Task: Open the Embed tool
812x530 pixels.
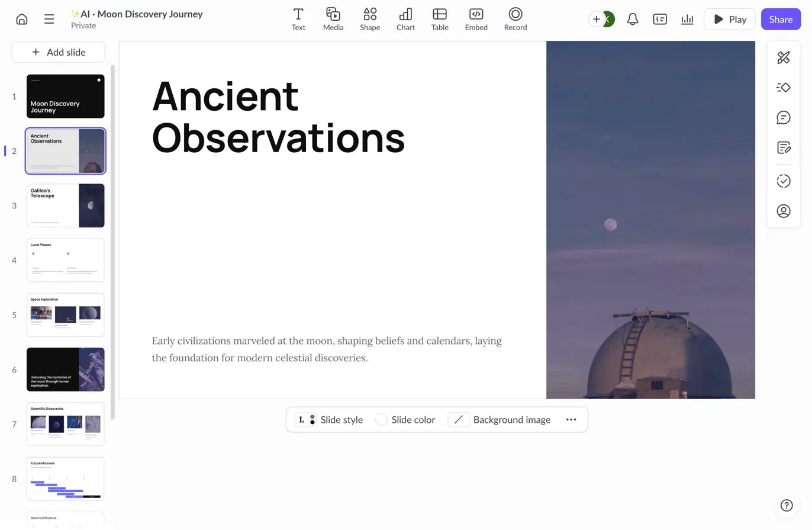Action: [x=476, y=19]
